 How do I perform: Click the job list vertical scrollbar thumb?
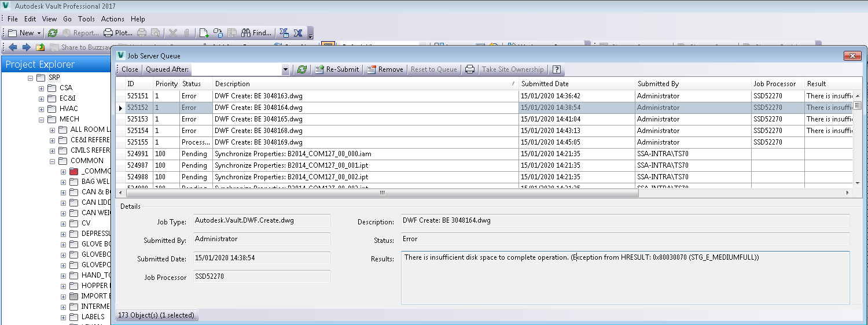coord(858,105)
